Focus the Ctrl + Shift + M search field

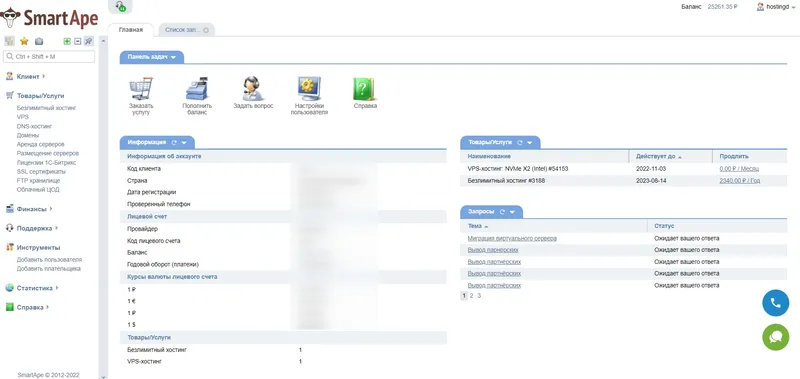coord(49,57)
